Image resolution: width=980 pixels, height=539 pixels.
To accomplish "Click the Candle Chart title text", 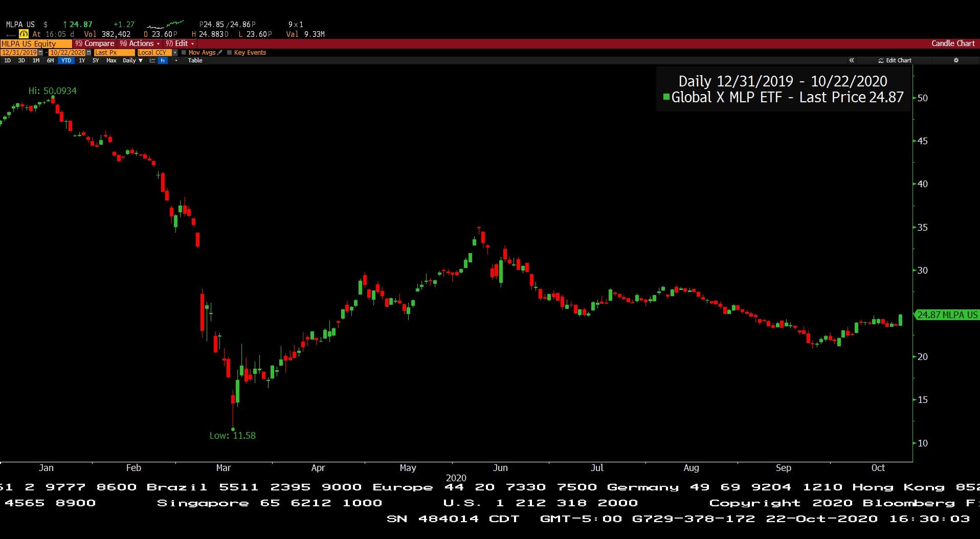I will pyautogui.click(x=953, y=43).
